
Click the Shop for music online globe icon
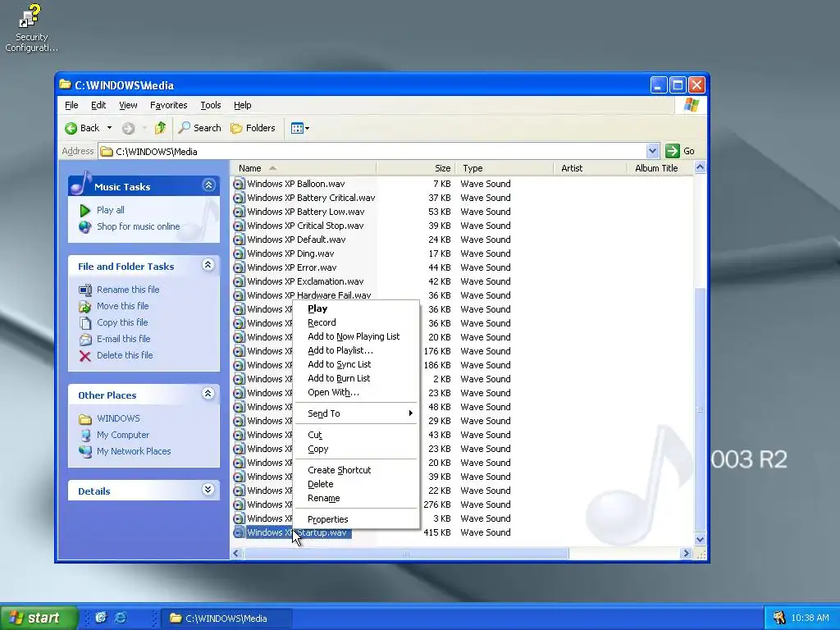pyautogui.click(x=84, y=226)
